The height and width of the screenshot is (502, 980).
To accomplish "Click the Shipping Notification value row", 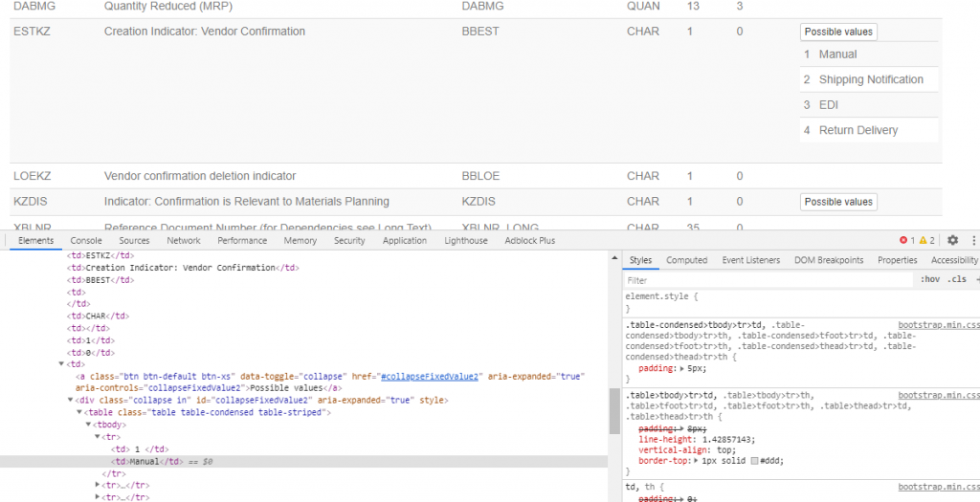I will 869,79.
